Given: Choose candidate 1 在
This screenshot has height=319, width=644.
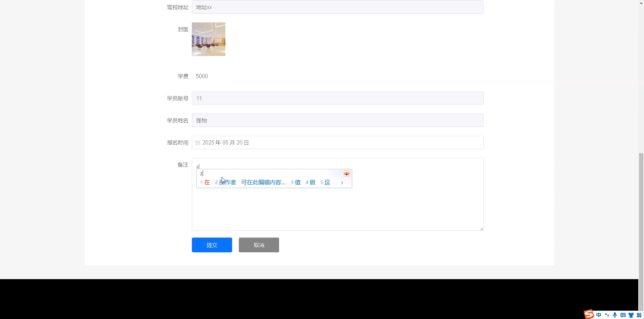Looking at the screenshot, I should 205,182.
